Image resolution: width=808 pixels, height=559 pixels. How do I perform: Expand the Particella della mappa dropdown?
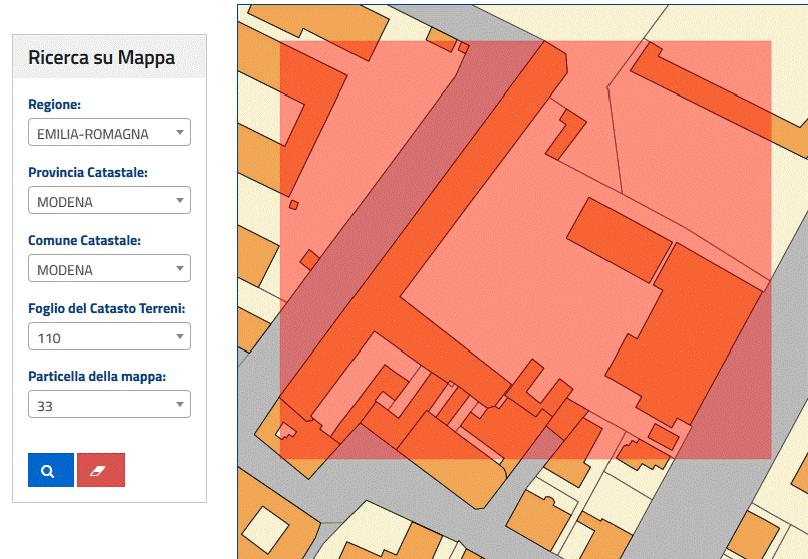109,404
